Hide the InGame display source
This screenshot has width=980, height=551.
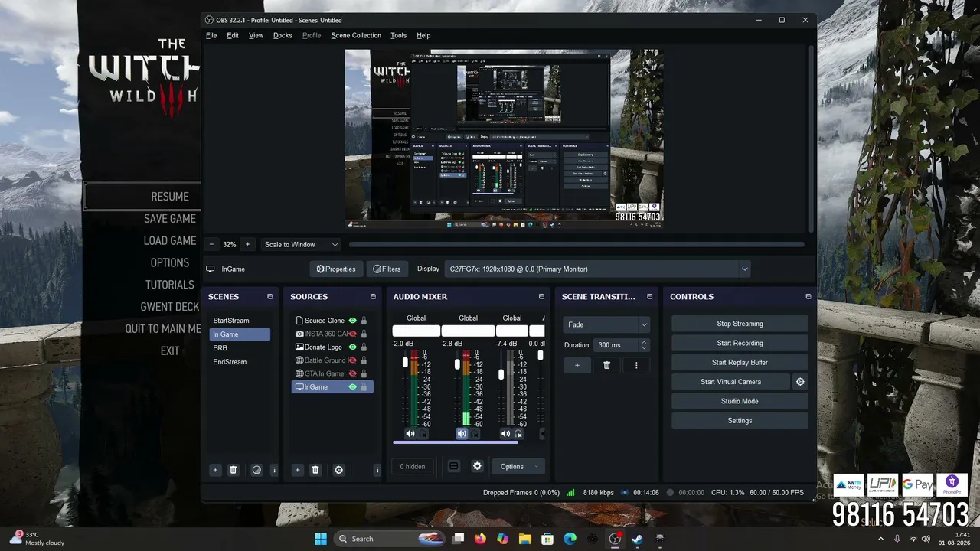(x=352, y=387)
